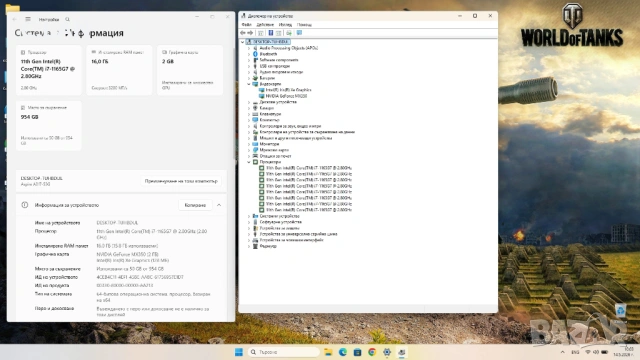Image resolution: width=640 pixels, height=360 pixels.
Task: Click the Windows Start button
Action: [x=239, y=352]
